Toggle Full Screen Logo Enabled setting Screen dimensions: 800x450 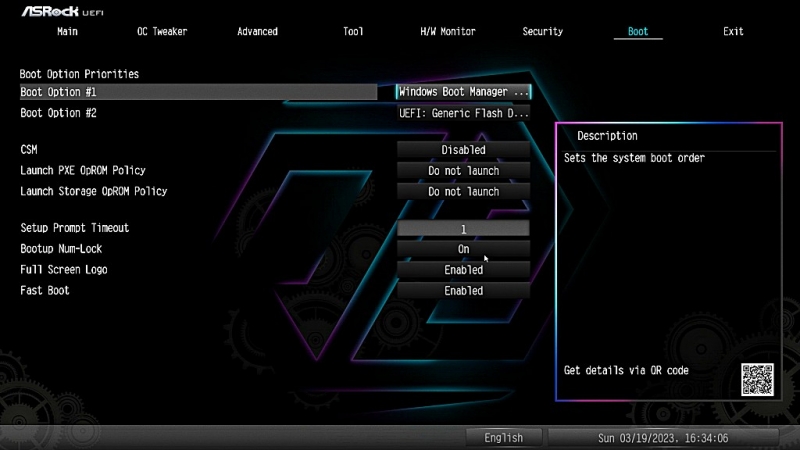click(x=463, y=270)
